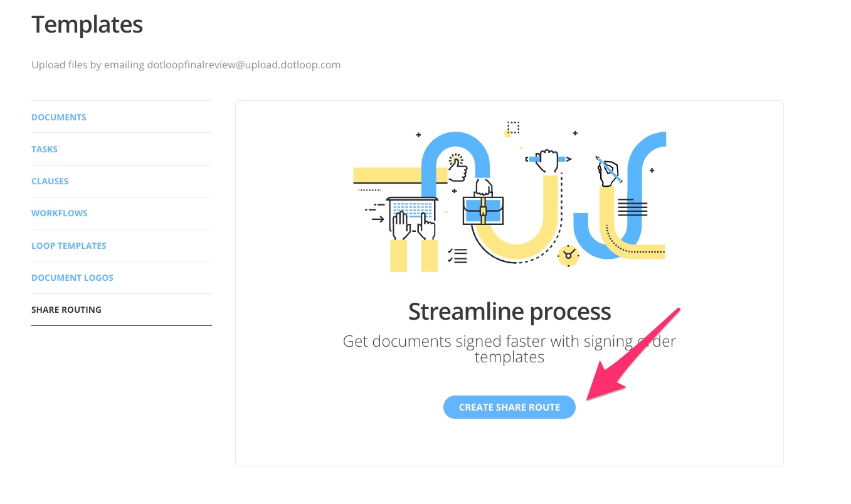
Task: Click the Templates page title
Action: (87, 25)
